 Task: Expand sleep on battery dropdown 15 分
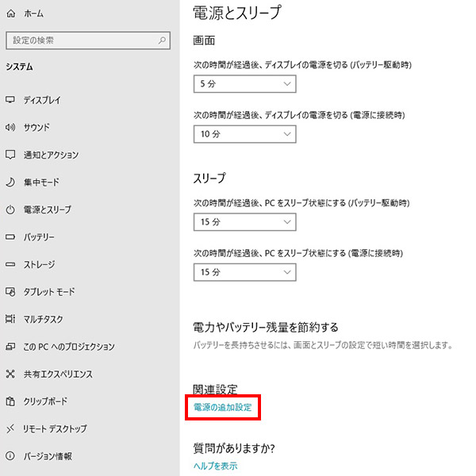click(x=244, y=223)
